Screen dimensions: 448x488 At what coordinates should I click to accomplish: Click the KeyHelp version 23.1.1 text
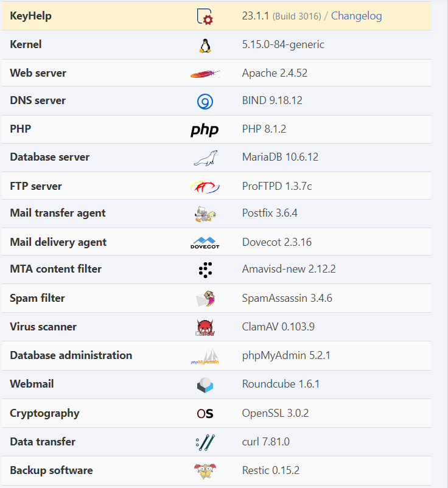255,16
